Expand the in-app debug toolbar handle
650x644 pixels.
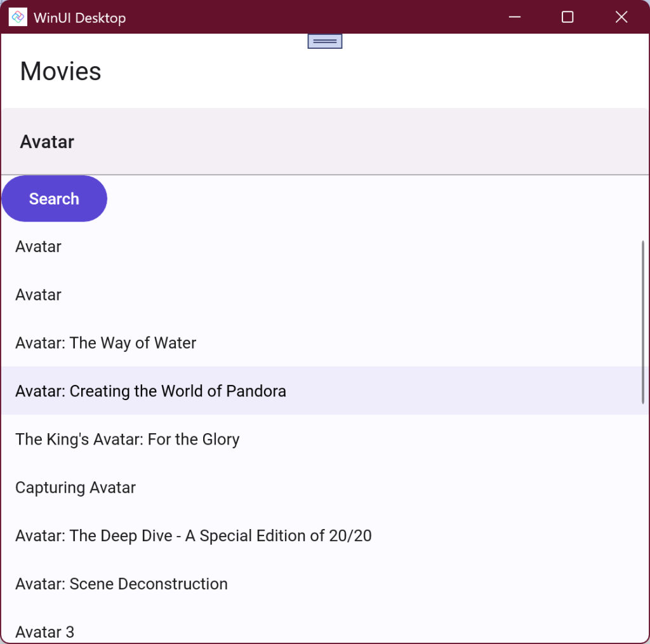tap(324, 41)
